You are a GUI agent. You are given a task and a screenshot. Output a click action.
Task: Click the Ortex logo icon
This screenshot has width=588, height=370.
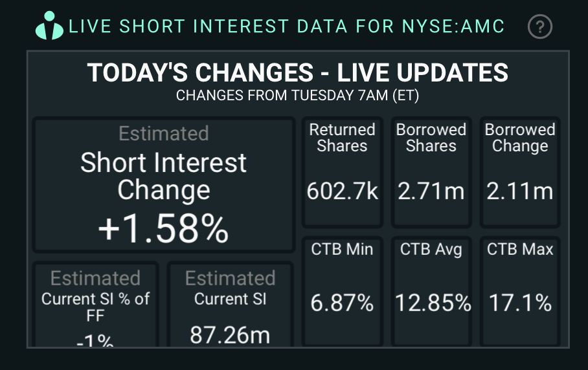50,26
